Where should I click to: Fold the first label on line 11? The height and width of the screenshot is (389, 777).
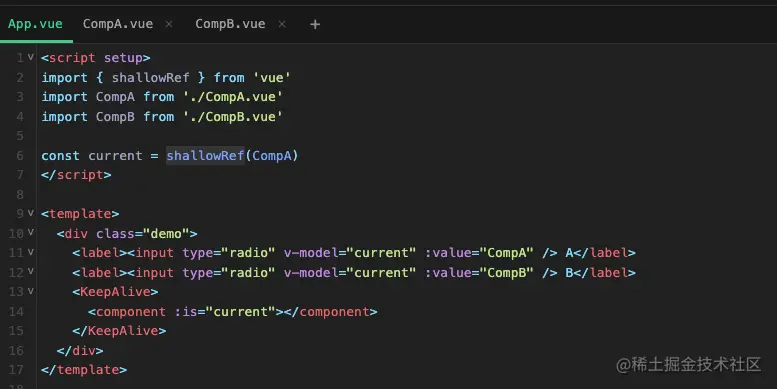(31, 252)
